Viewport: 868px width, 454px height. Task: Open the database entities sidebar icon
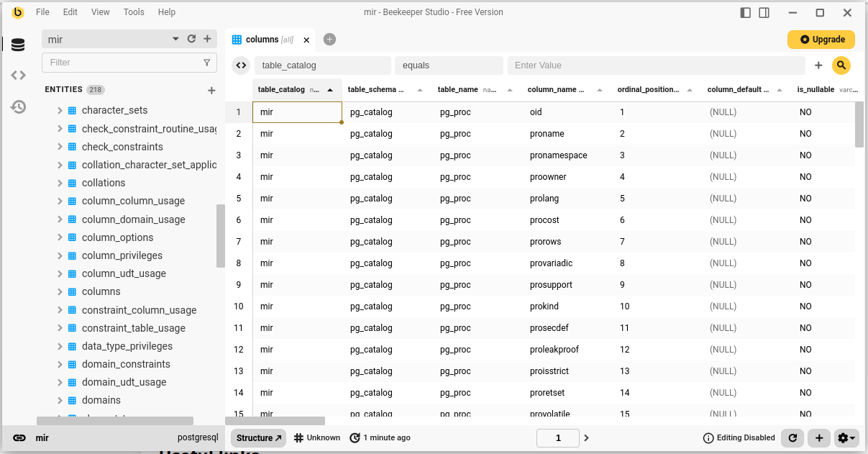tap(18, 45)
